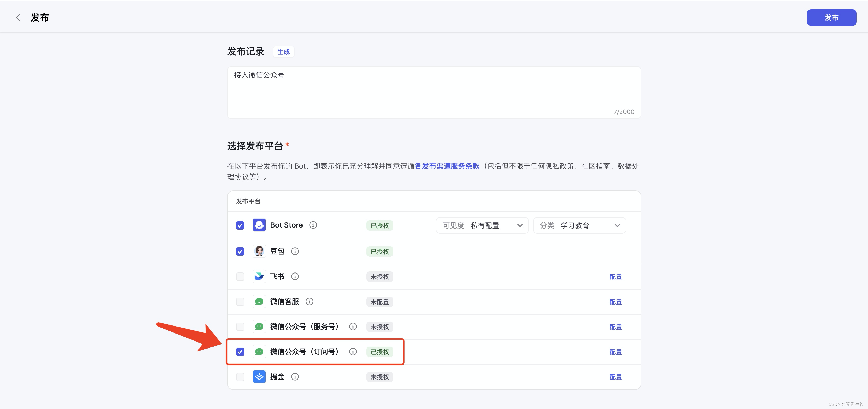
Task: Uncheck the Bot Store checkbox
Action: (240, 225)
